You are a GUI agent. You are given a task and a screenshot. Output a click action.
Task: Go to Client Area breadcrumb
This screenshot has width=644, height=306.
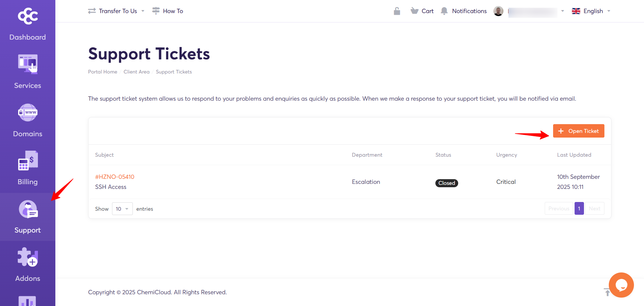137,72
